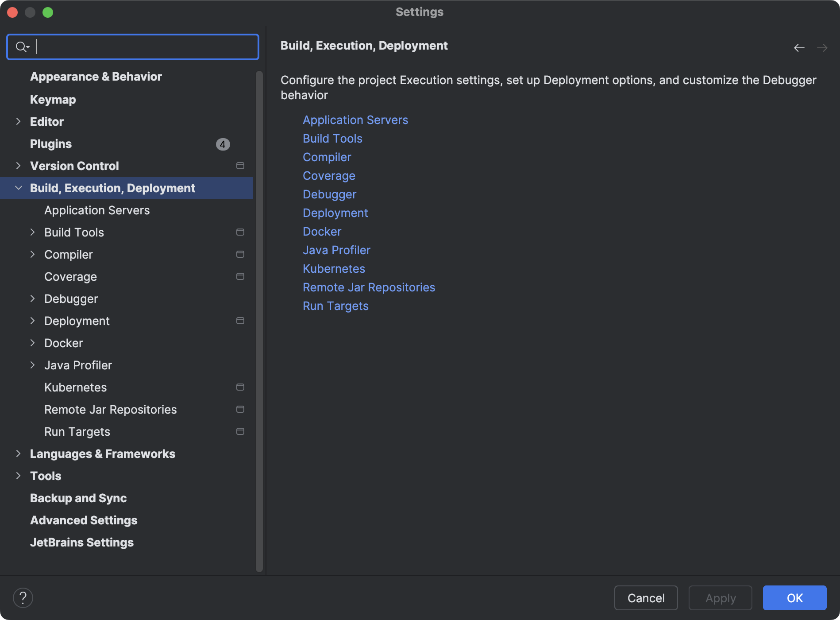
Task: Click the modified-settings icon beside Run Targets
Action: (x=240, y=431)
